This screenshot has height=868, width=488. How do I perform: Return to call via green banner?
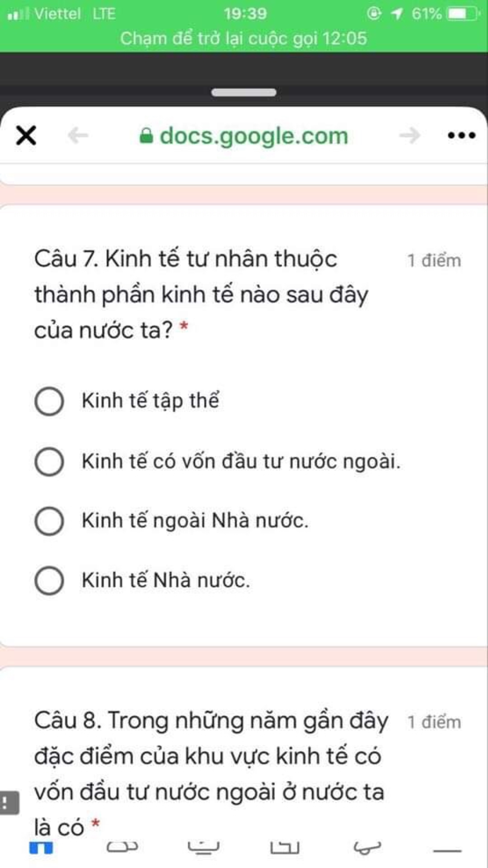pos(244,38)
